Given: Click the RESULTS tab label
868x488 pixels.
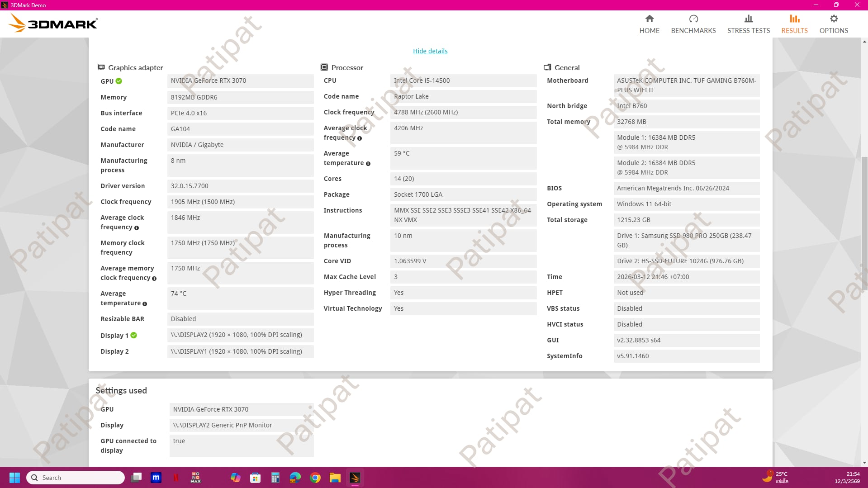Looking at the screenshot, I should 794,31.
